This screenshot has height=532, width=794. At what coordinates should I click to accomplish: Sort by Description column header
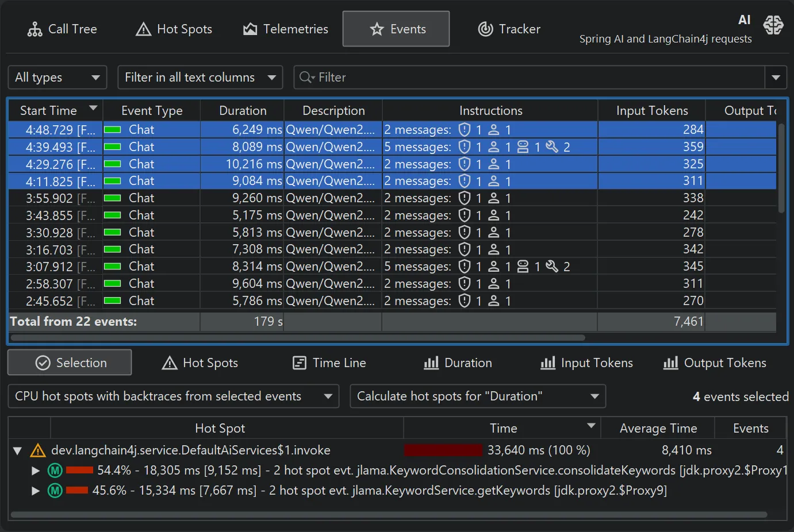[333, 110]
